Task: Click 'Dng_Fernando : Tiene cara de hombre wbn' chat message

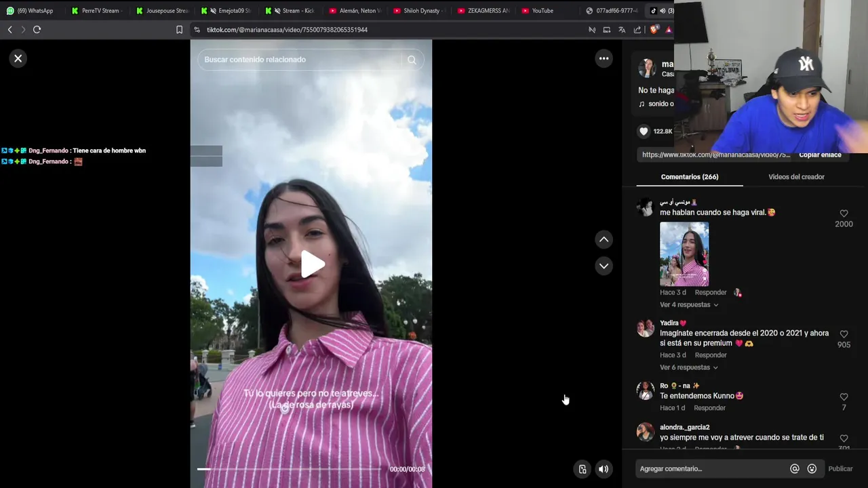Action: (x=73, y=150)
